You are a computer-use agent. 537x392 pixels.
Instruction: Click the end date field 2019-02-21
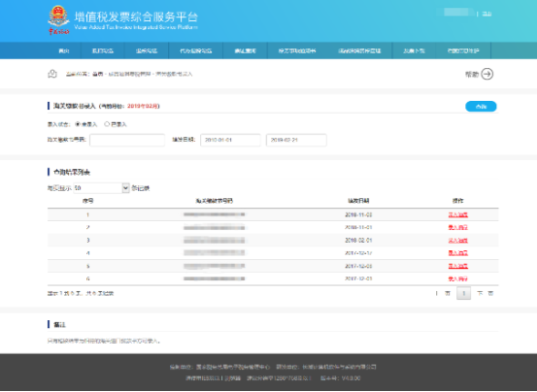[x=296, y=140]
